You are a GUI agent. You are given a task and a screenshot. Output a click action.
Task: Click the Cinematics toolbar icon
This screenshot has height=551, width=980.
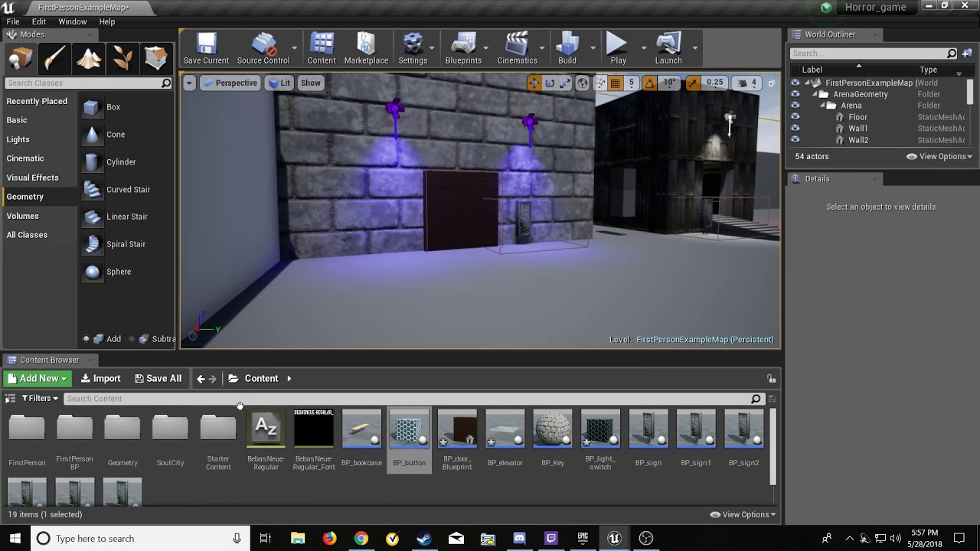coord(518,48)
